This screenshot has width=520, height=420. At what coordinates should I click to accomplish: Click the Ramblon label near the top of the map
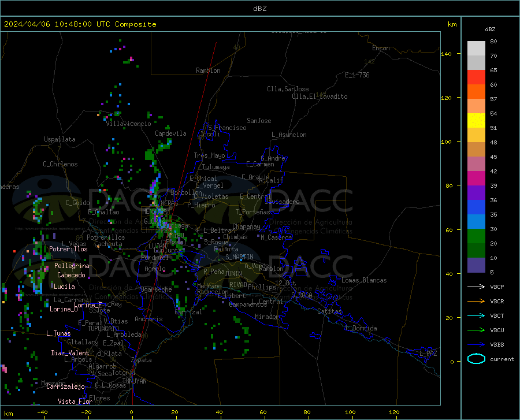pos(208,70)
